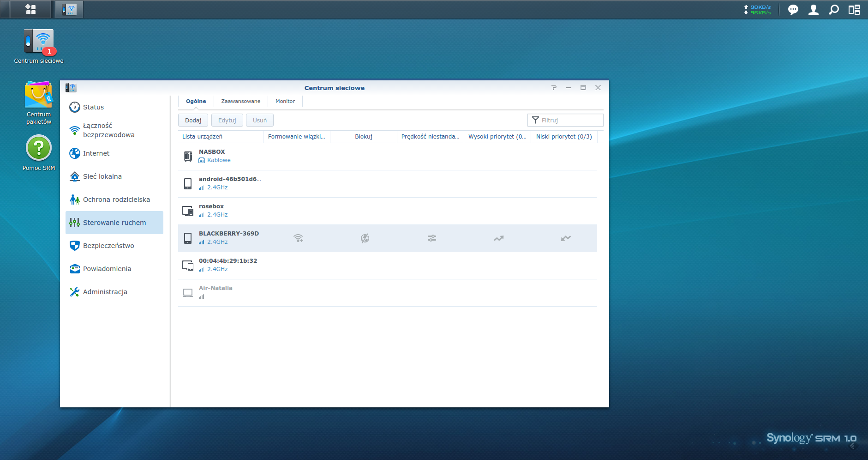
Task: Click Kablowe label under NASBOX
Action: click(x=219, y=160)
